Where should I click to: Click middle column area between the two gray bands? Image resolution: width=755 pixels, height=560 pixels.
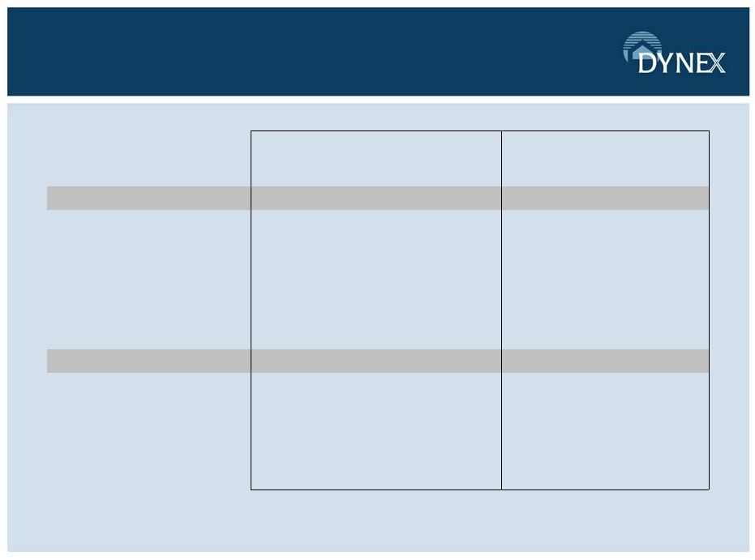(x=376, y=280)
